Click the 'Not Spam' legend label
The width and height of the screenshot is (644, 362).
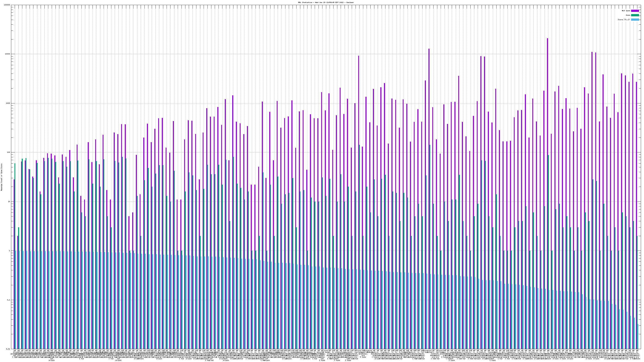pos(626,11)
